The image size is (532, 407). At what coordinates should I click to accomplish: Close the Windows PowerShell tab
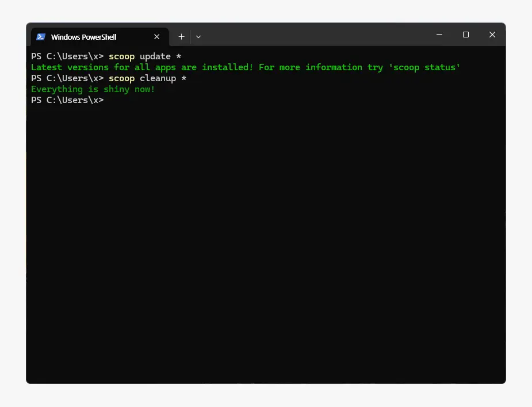[157, 37]
